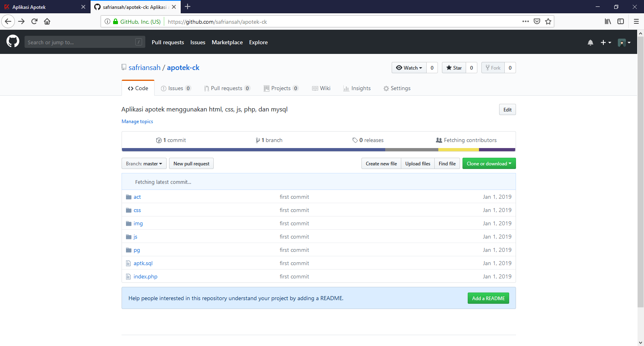This screenshot has width=644, height=346.
Task: Click the GitHub Octocat logo
Action: click(x=13, y=41)
